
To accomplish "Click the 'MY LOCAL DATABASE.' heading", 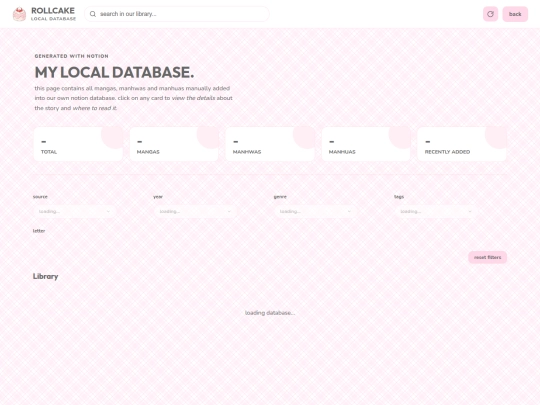I will click(114, 72).
